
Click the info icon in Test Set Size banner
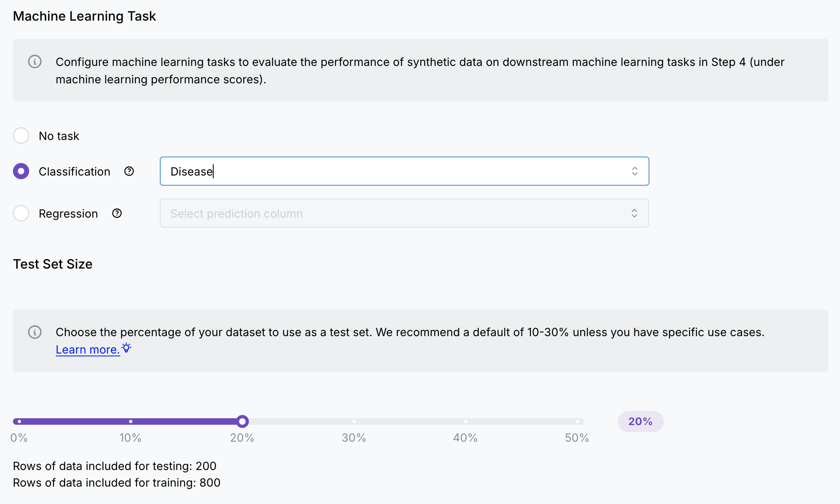tap(35, 332)
